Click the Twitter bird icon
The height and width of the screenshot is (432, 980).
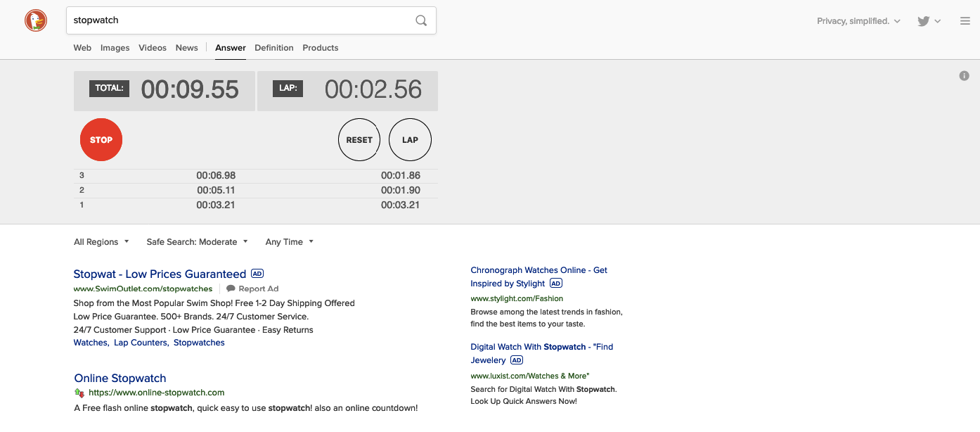922,21
